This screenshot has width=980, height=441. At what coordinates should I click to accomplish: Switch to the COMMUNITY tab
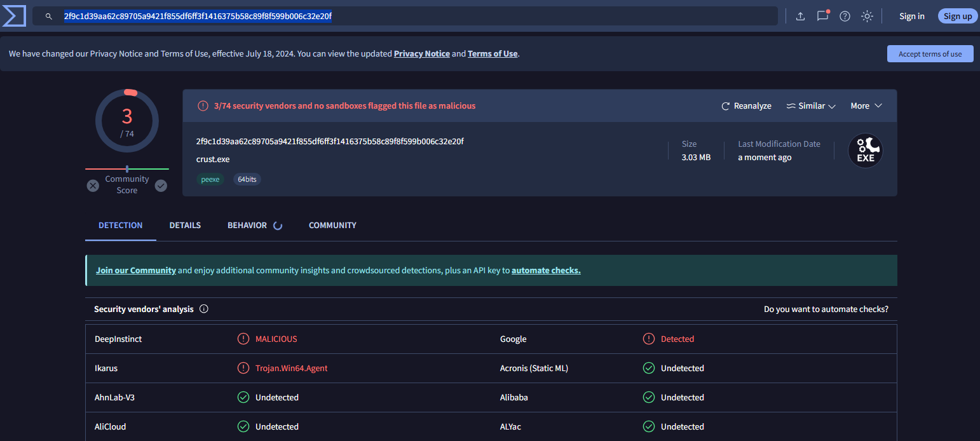pyautogui.click(x=332, y=226)
